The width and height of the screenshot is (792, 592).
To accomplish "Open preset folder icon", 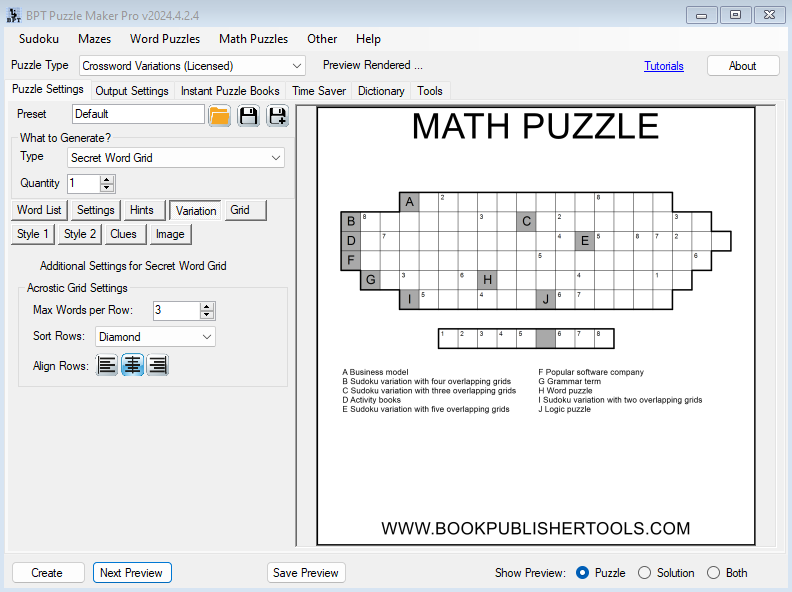I will pyautogui.click(x=219, y=115).
